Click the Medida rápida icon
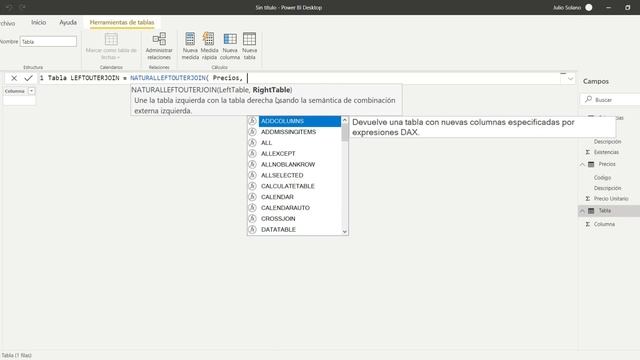This screenshot has width=640, height=360. [x=209, y=39]
